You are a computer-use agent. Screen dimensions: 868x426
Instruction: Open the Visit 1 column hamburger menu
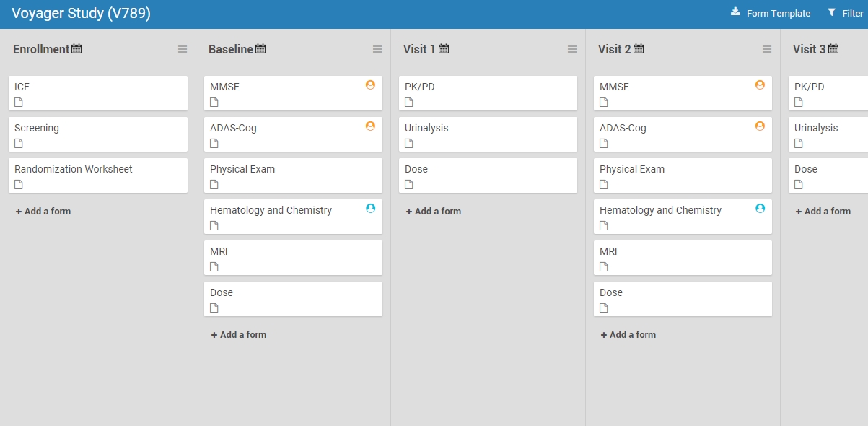572,49
